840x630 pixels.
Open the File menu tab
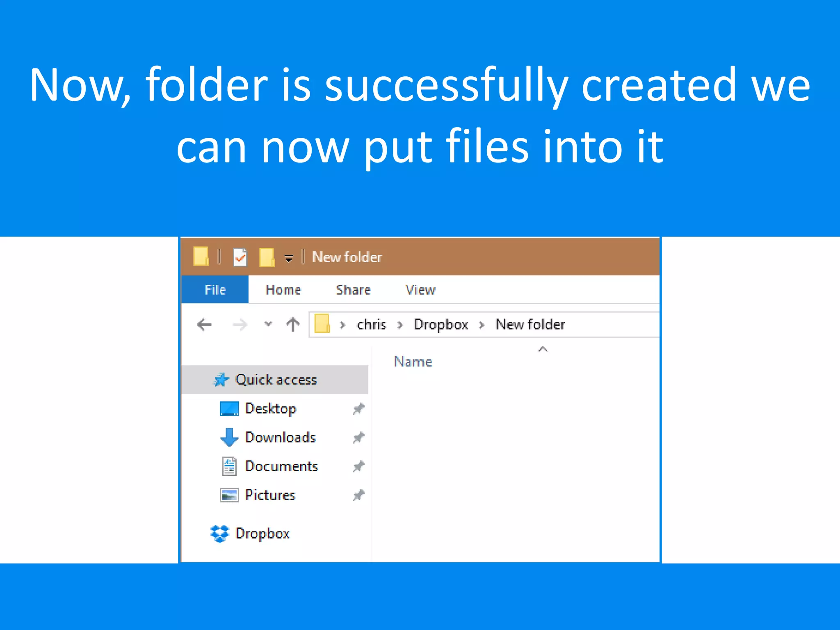215,290
